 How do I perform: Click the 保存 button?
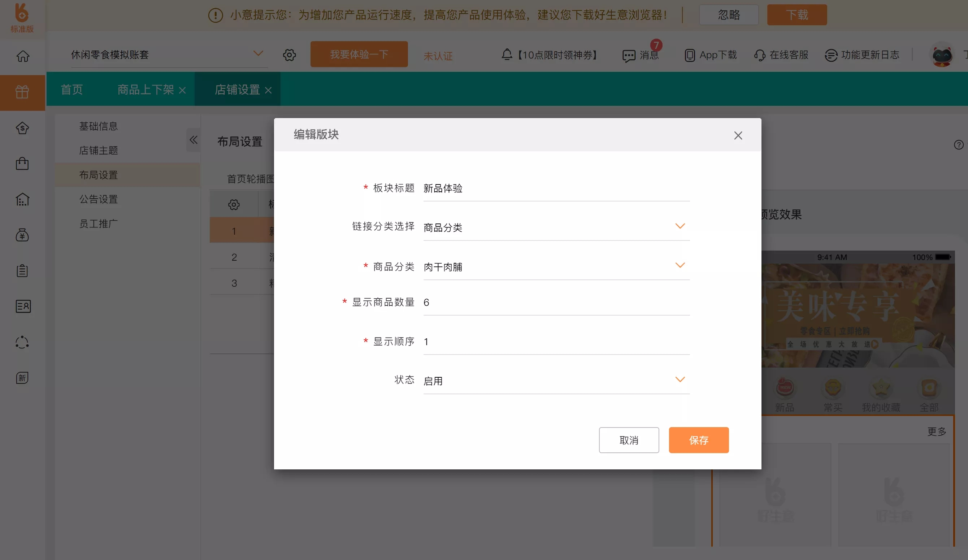pos(699,440)
